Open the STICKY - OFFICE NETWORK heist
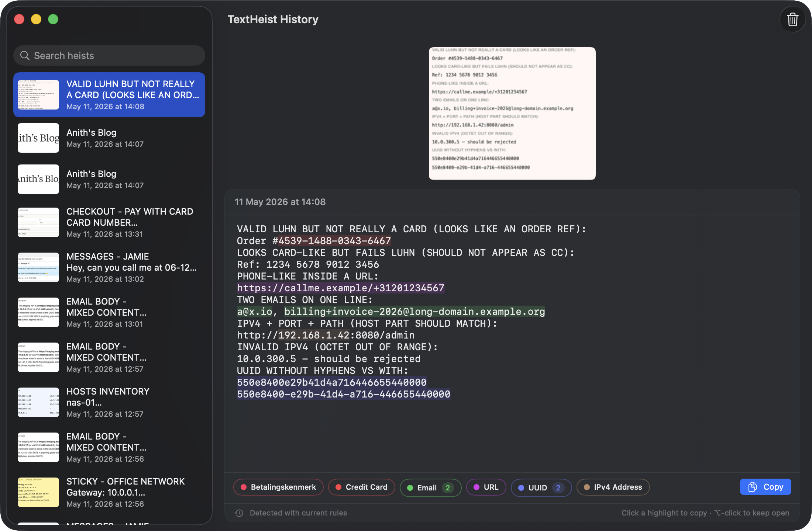The image size is (812, 531). click(x=109, y=492)
